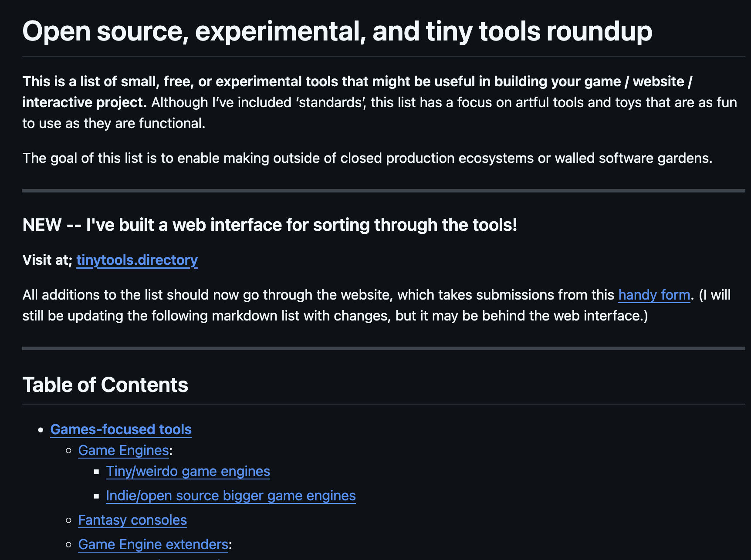Click the bullet before Games-focused tools
The height and width of the screenshot is (560, 751).
pos(41,430)
